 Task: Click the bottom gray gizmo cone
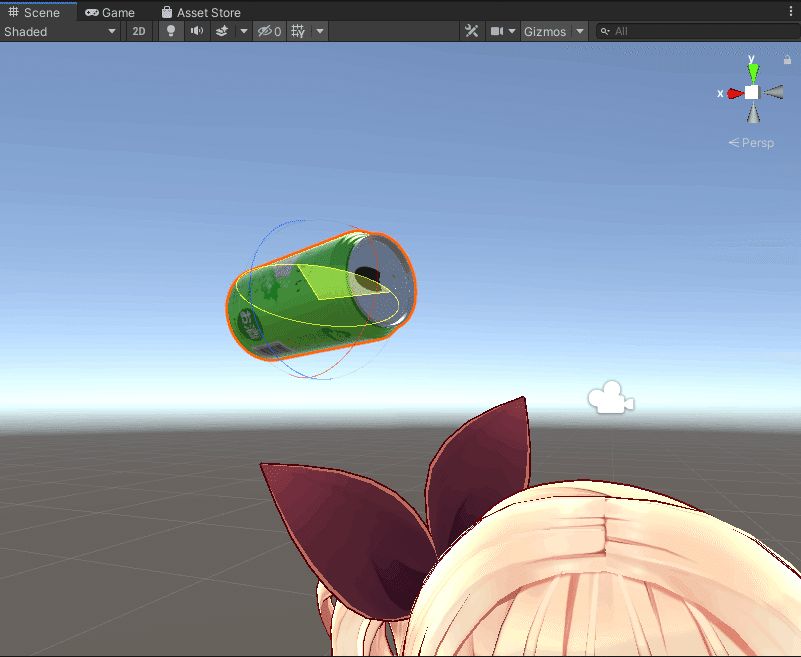[x=753, y=112]
